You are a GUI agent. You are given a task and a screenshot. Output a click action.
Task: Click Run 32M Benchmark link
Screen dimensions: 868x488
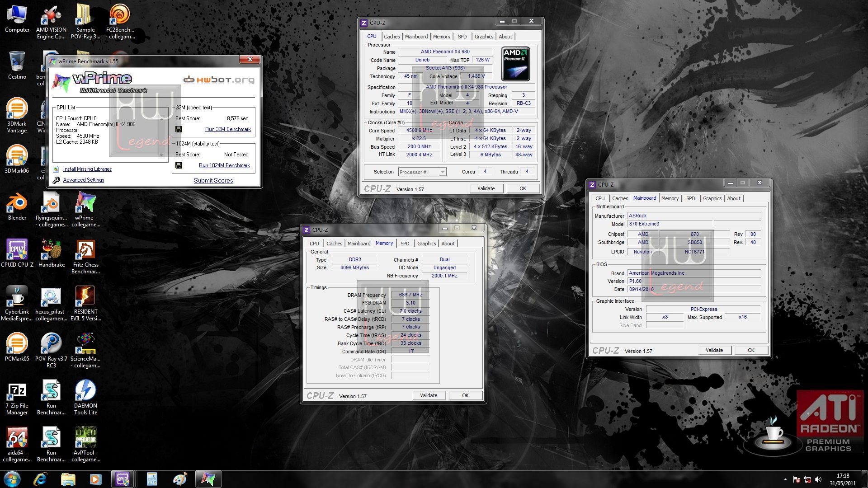coord(228,129)
